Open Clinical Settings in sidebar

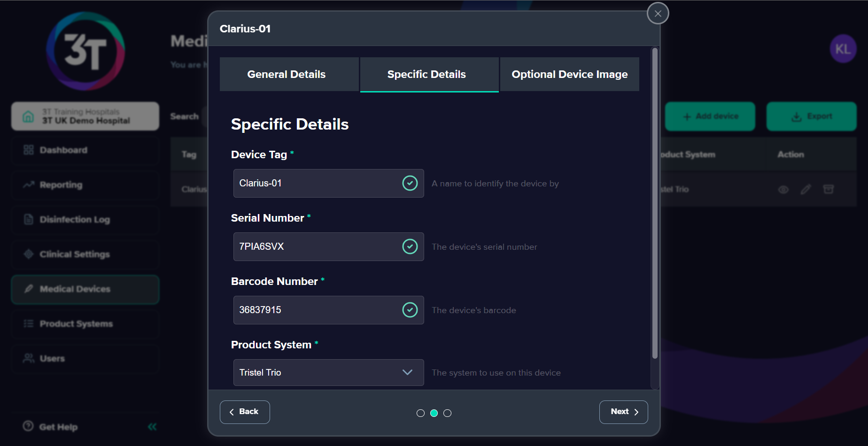click(x=85, y=254)
